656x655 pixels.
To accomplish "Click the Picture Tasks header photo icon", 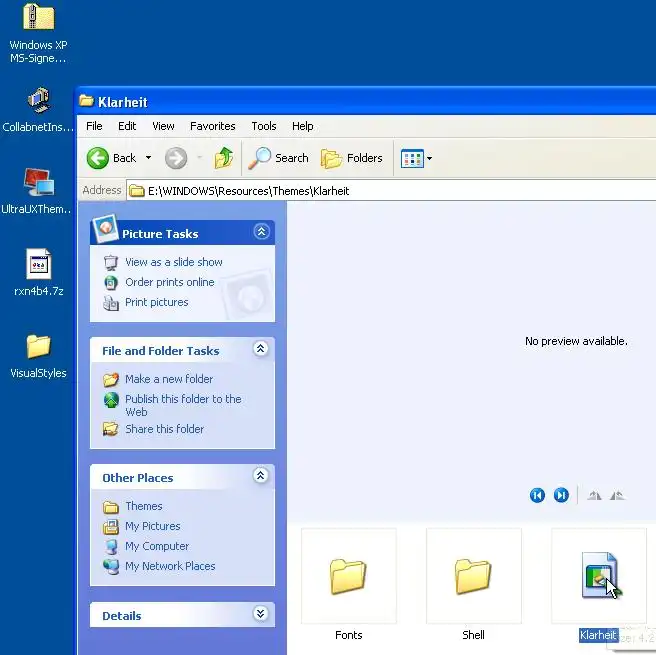I will [x=105, y=229].
